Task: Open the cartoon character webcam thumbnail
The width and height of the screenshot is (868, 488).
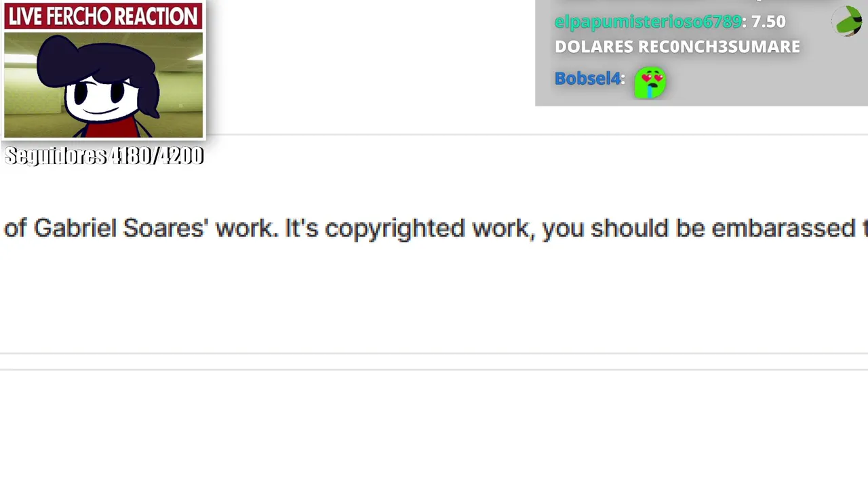Action: coord(103,85)
